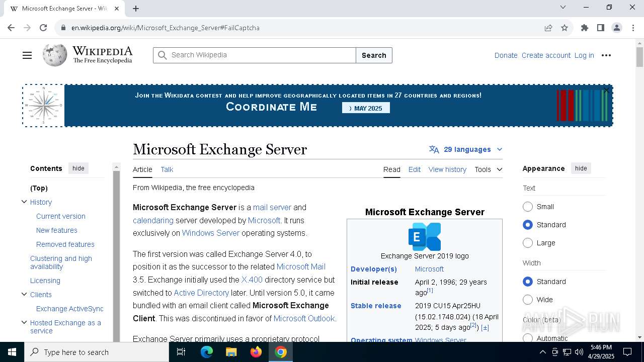
Task: Open the View history tab
Action: (447, 169)
